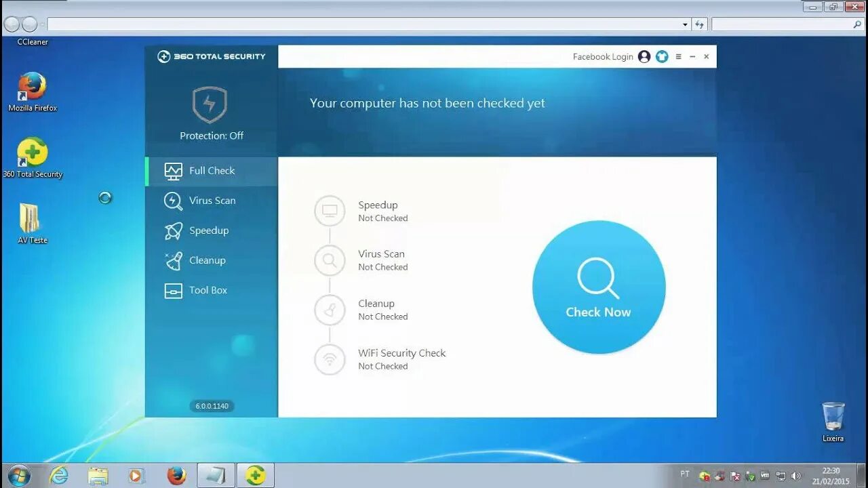Open Windows Media Player from taskbar

click(x=137, y=476)
